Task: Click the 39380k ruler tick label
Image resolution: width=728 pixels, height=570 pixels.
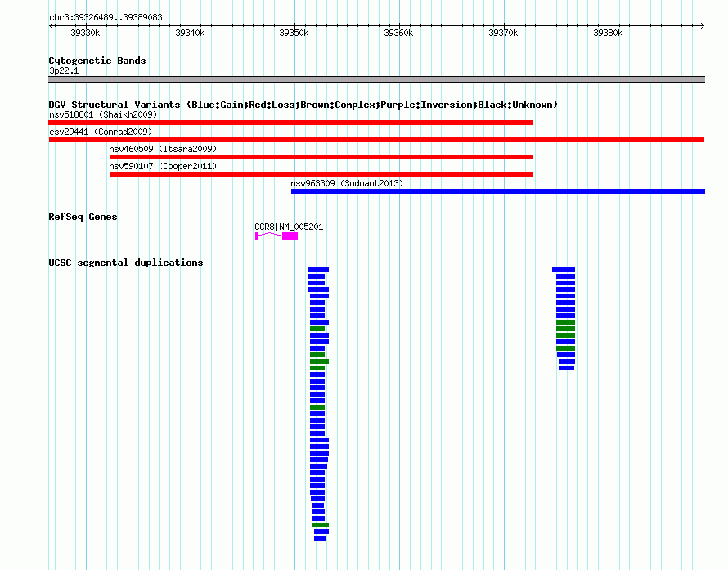Action: point(608,33)
